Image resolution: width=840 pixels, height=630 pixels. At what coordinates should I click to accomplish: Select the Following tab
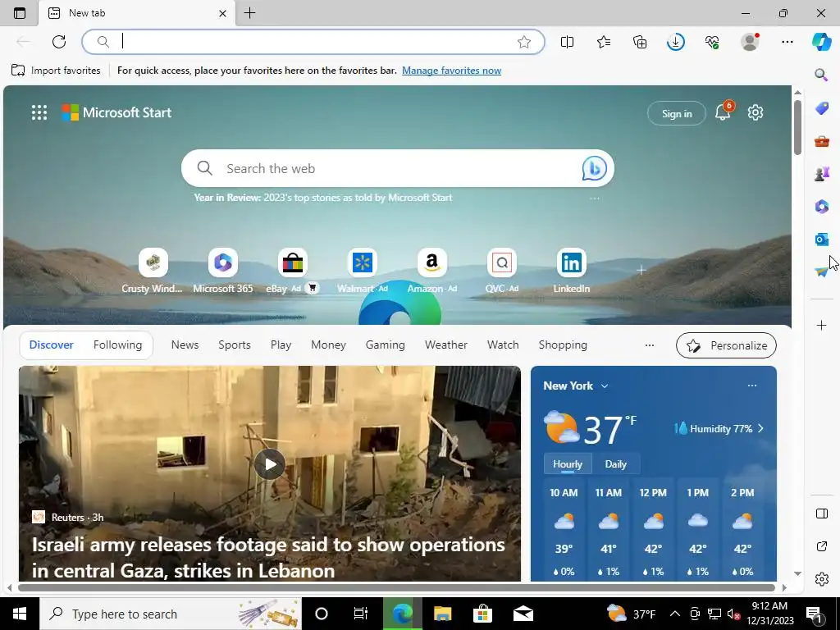click(117, 345)
